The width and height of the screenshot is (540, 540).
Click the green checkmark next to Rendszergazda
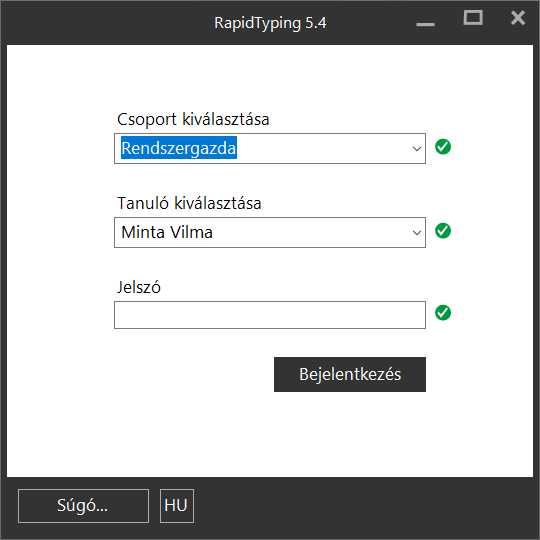pos(443,147)
